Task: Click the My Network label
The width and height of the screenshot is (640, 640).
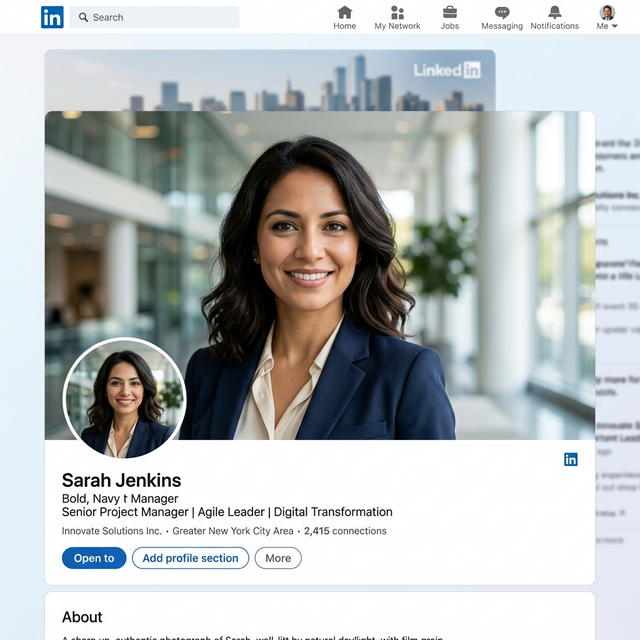Action: tap(397, 26)
